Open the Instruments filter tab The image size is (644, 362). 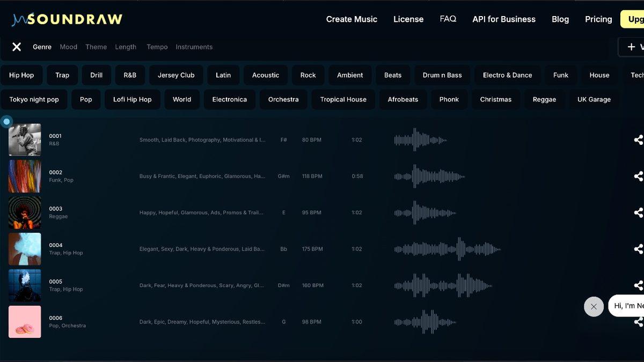(194, 47)
